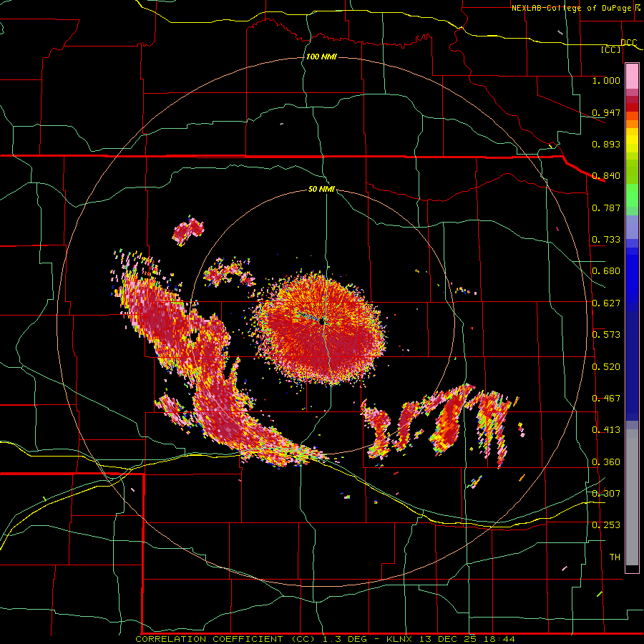
Task: Click the [CC] unit label above color bar
Action: (610, 49)
